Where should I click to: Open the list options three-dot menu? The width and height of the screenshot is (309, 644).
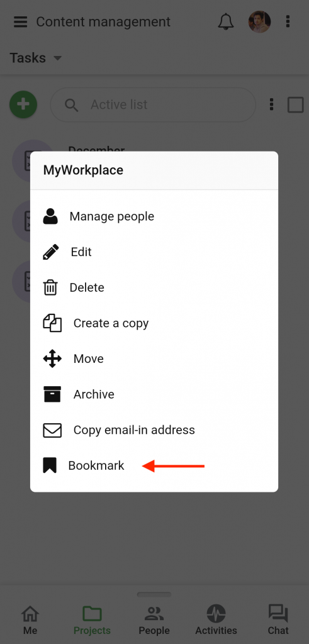point(271,104)
